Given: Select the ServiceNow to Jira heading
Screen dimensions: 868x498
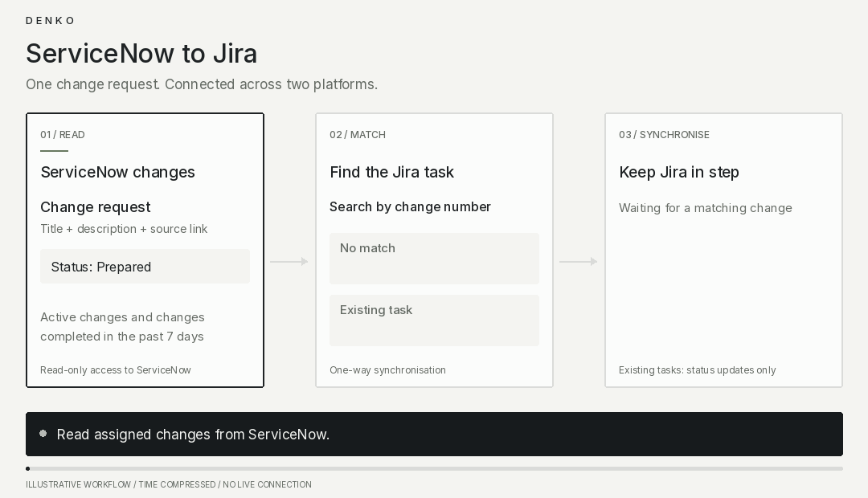Looking at the screenshot, I should coord(141,54).
